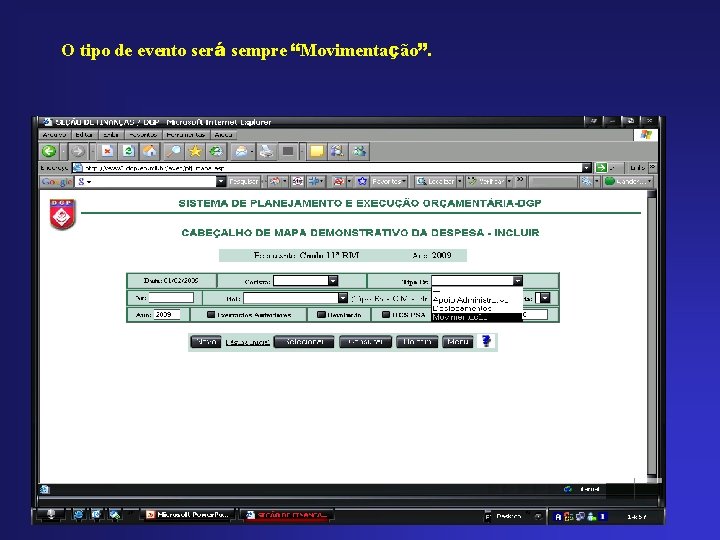Click the green Back arrow in Internet Explorer
Image resolution: width=720 pixels, height=540 pixels.
[49, 151]
